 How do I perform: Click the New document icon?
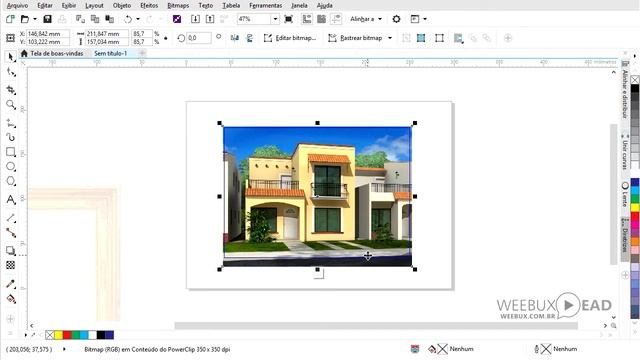(10, 19)
